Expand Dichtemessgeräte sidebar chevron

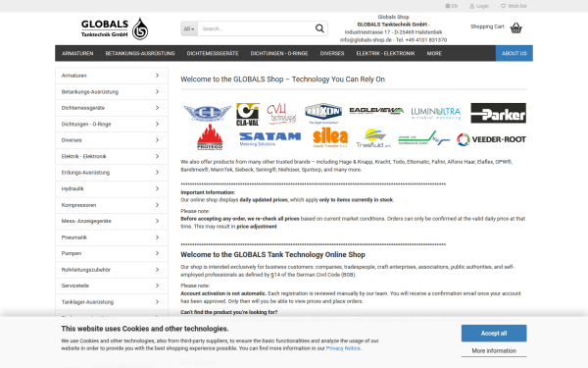click(157, 108)
